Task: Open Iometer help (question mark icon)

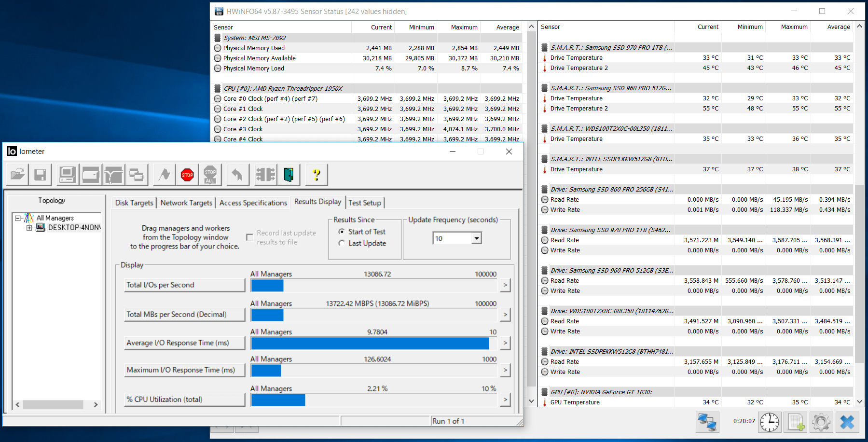Action: point(317,175)
